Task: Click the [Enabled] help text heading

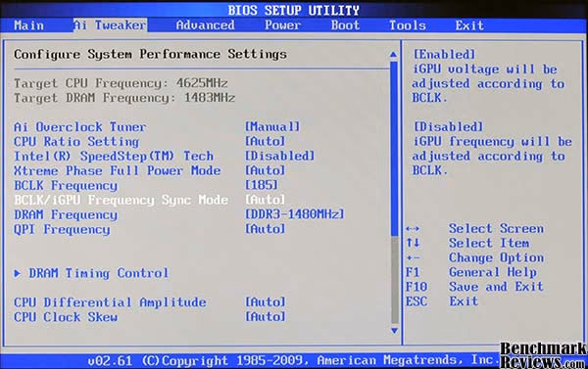Action: (444, 54)
